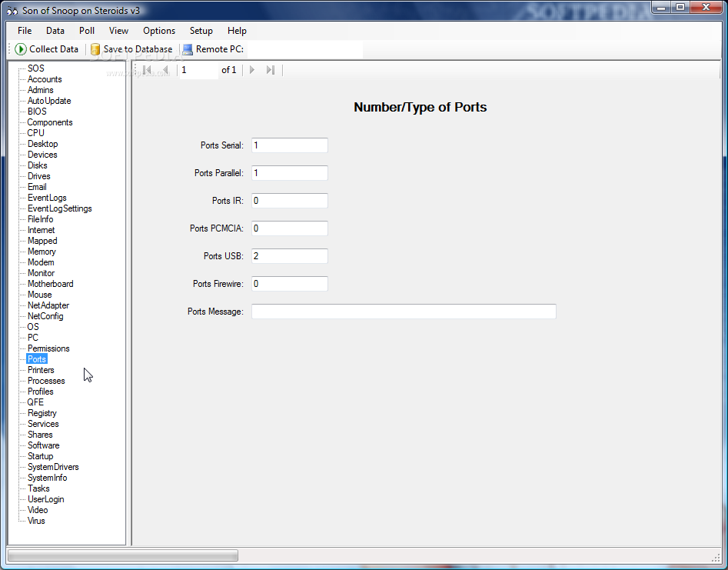Select EventLogSettings in the tree
The image size is (728, 570).
(x=60, y=208)
